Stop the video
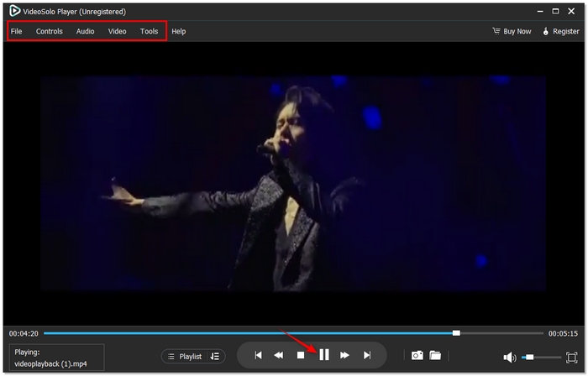Screen dimensions: 588x376 coord(301,356)
